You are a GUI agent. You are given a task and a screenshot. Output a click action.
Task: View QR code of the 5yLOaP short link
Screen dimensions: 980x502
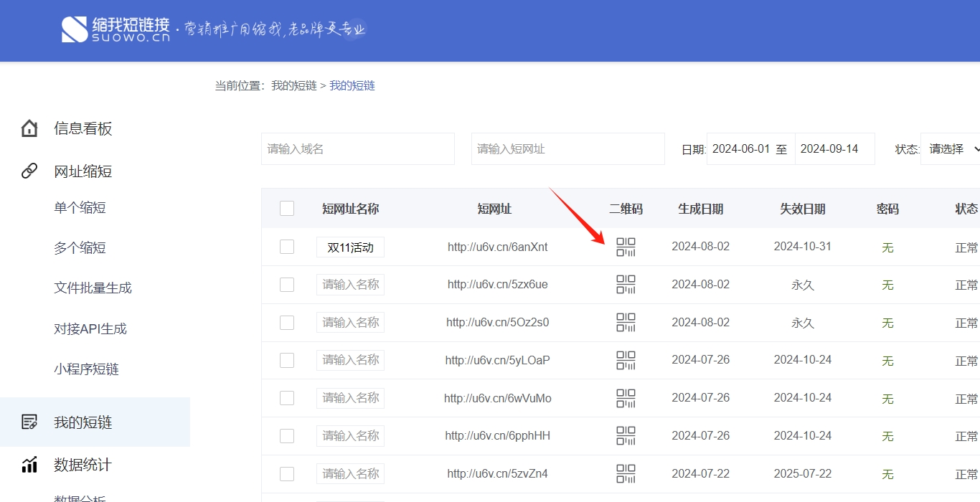pyautogui.click(x=626, y=360)
